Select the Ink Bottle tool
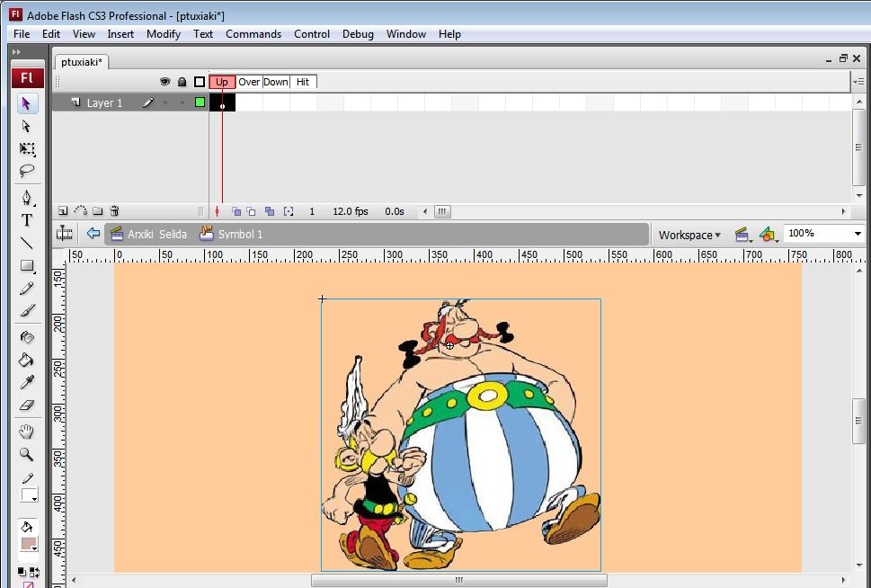Viewport: 871px width, 588px height. [26, 337]
